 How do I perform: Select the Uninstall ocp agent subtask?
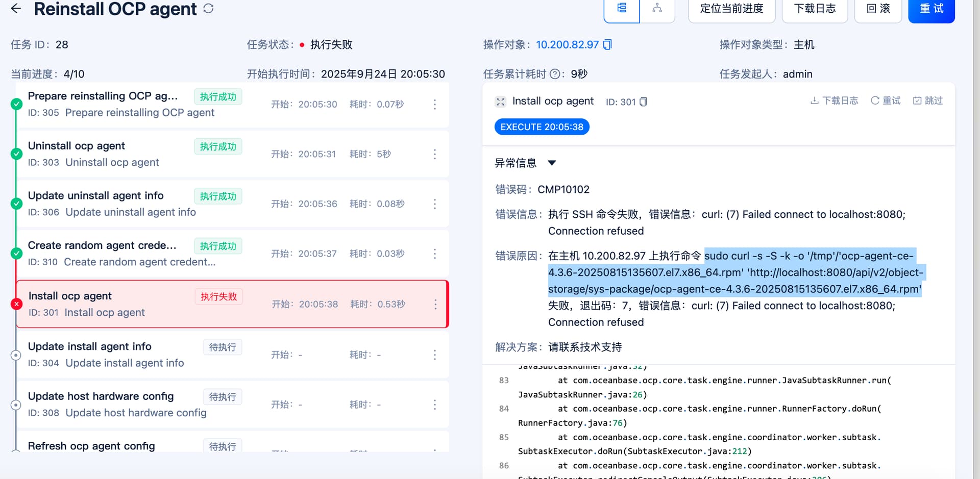[x=233, y=154]
